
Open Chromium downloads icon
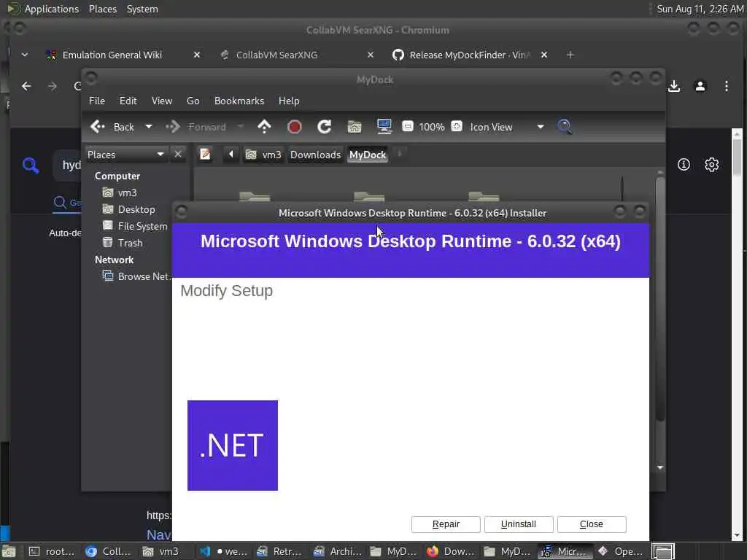click(673, 86)
